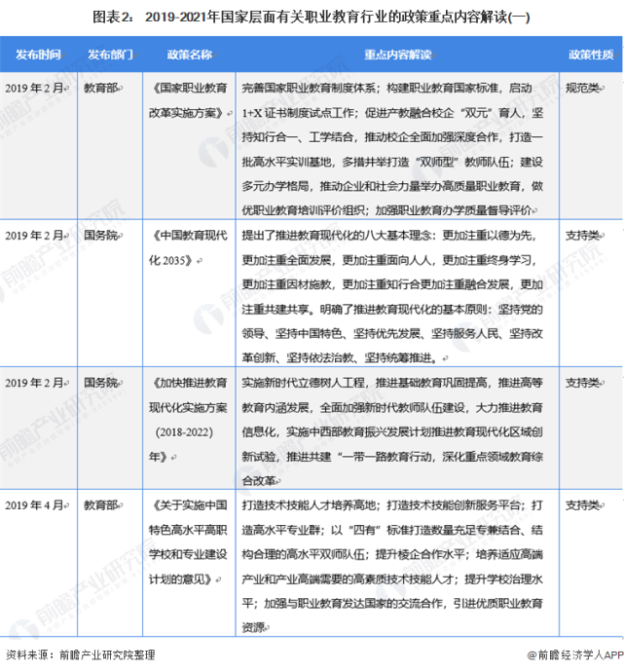The height and width of the screenshot is (672, 624).
Task: Click the 发布部门 column header
Action: [x=111, y=55]
